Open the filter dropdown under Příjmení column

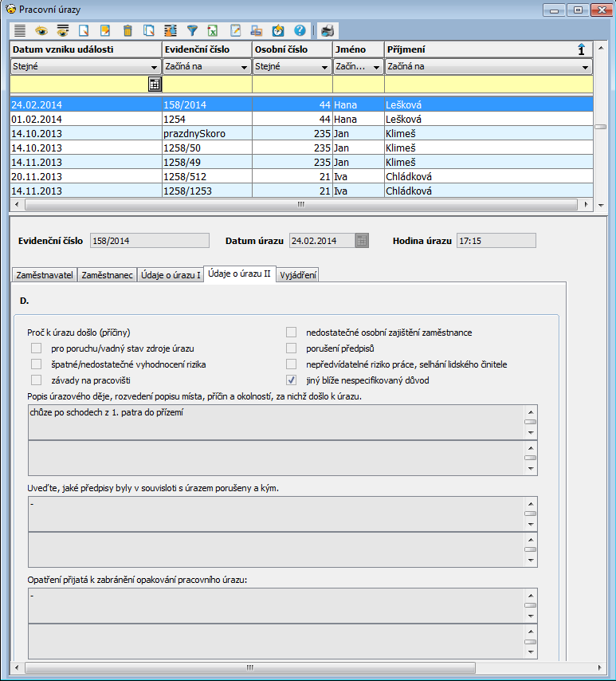[x=586, y=68]
